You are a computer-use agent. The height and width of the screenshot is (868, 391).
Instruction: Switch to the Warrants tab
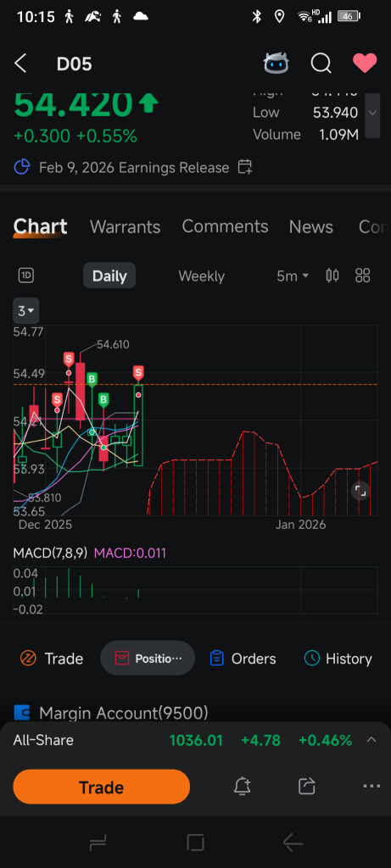click(x=126, y=227)
